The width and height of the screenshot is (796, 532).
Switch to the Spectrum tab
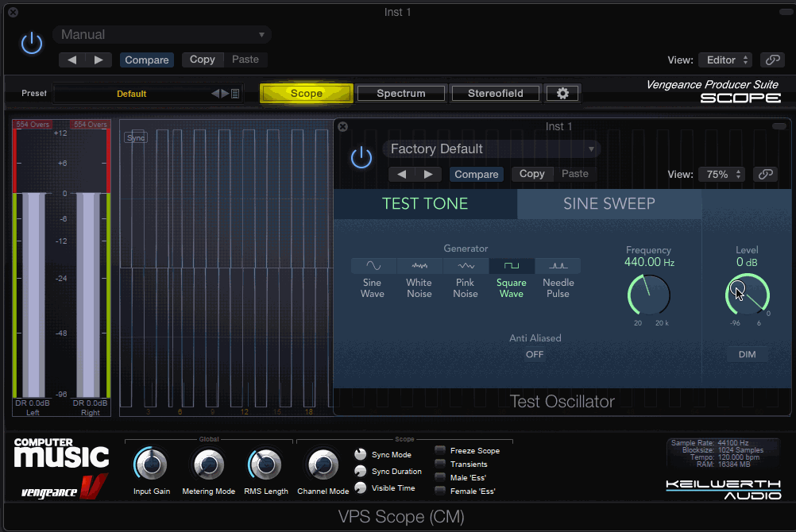tap(401, 94)
